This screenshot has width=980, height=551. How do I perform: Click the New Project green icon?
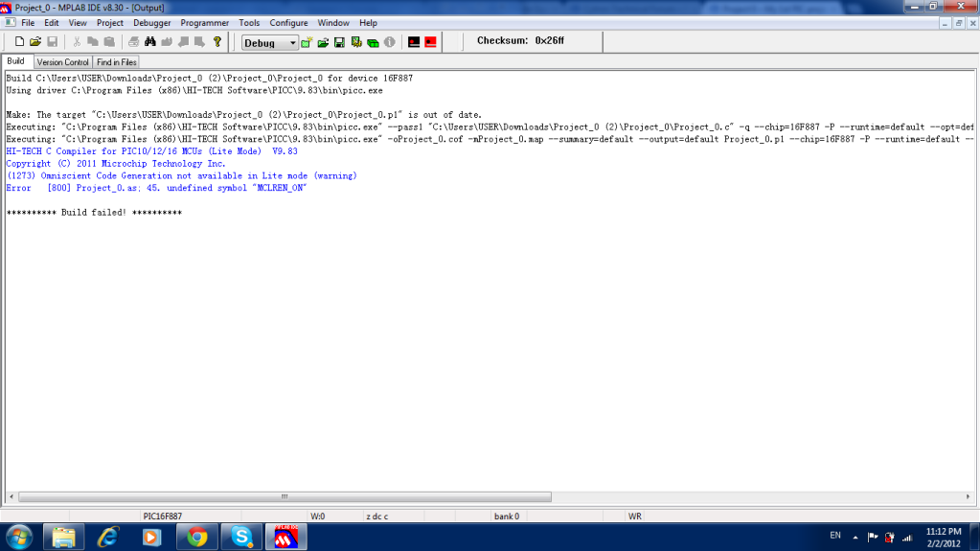(307, 42)
